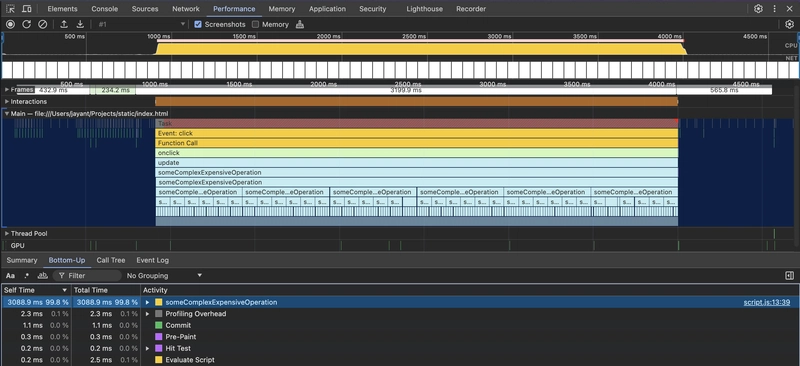The image size is (800, 366).
Task: Select the Call Tree tab
Action: coord(111,260)
